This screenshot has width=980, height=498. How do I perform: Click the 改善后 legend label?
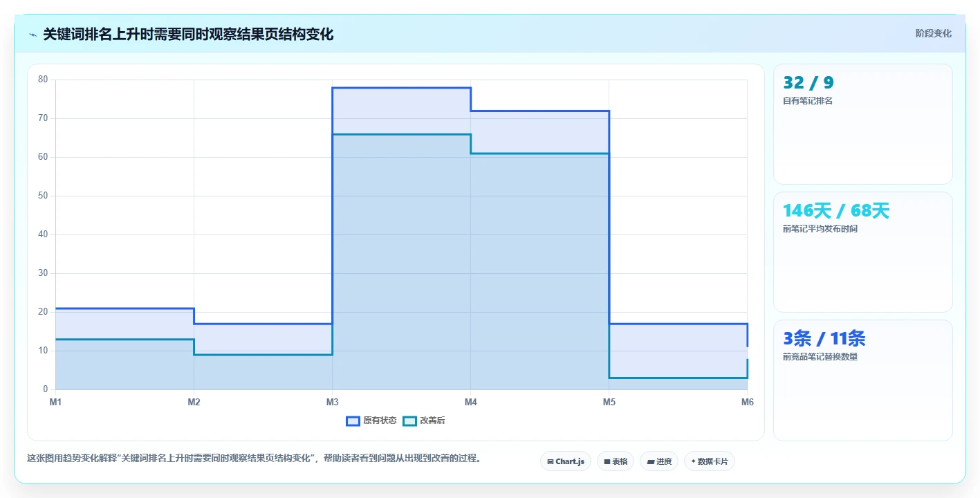[432, 421]
